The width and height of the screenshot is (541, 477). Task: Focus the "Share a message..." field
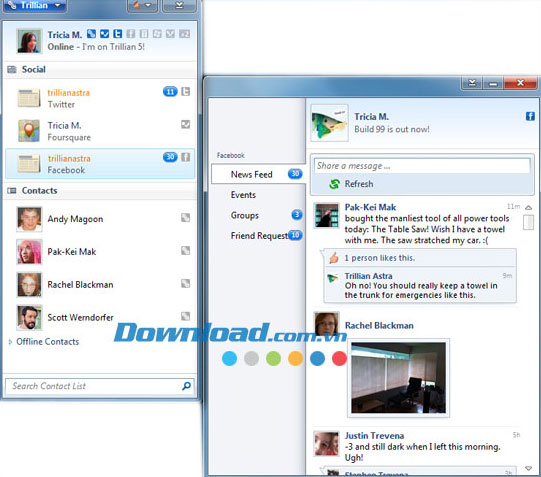tap(422, 166)
